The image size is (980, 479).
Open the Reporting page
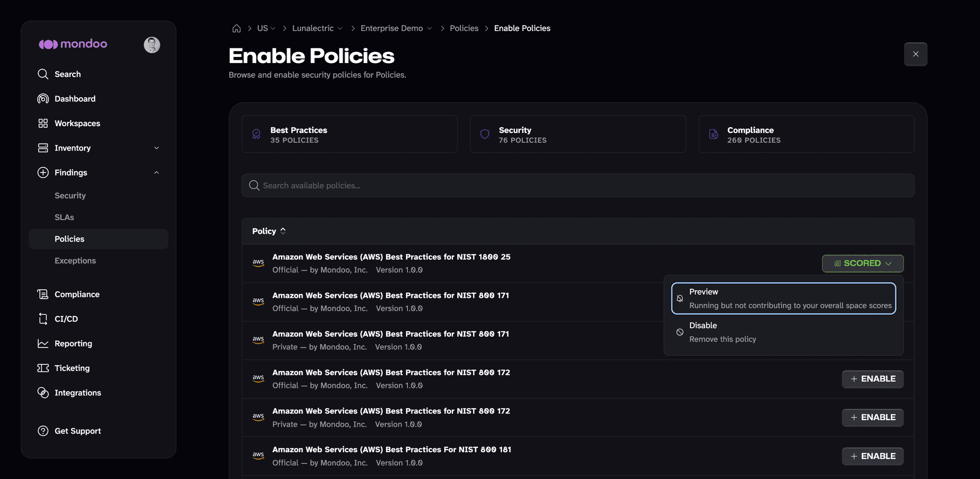tap(73, 344)
